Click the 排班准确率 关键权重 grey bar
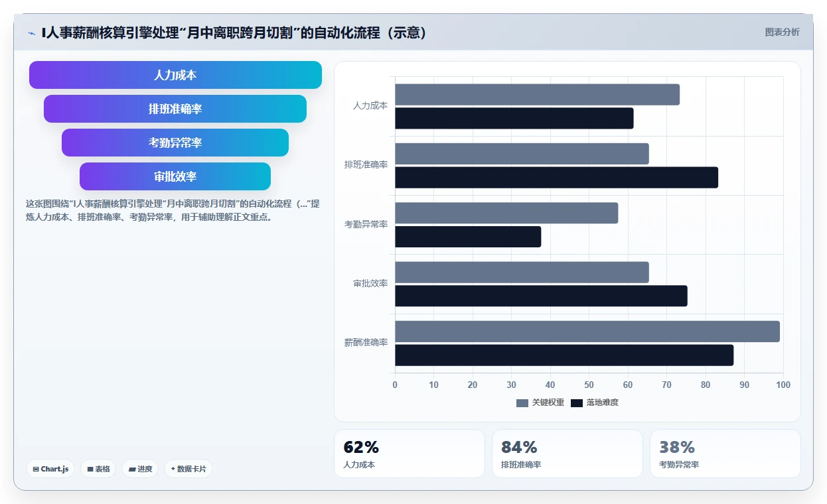The image size is (827, 504). (x=522, y=154)
